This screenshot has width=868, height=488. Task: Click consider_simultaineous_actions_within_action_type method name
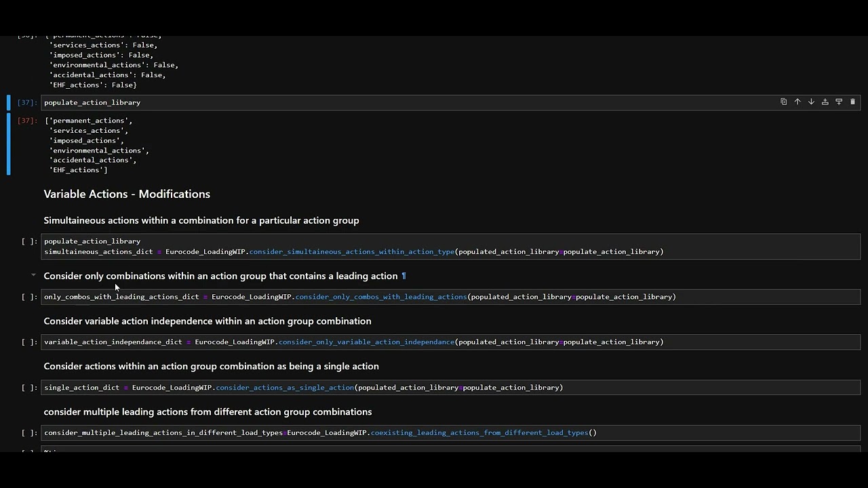click(352, 251)
